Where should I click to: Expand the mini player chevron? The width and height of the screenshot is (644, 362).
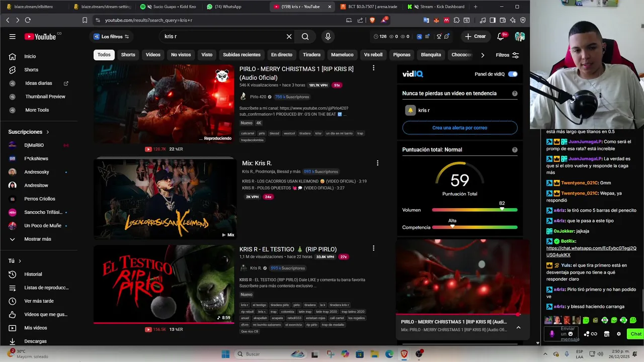[518, 327]
